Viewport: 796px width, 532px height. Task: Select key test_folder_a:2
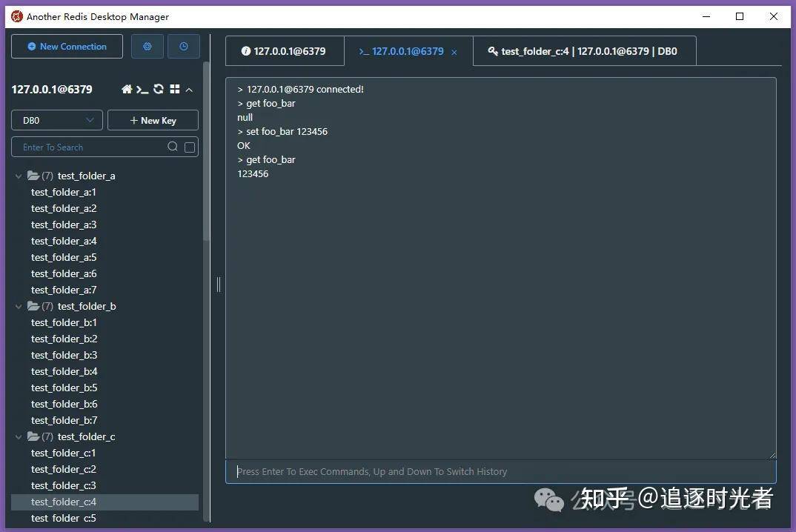64,208
